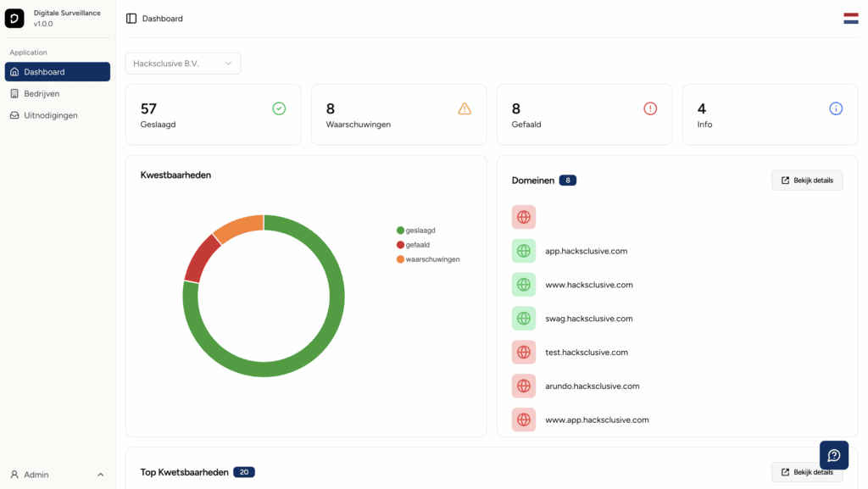Click the blue Info circle icon
The image size is (868, 489).
point(836,108)
